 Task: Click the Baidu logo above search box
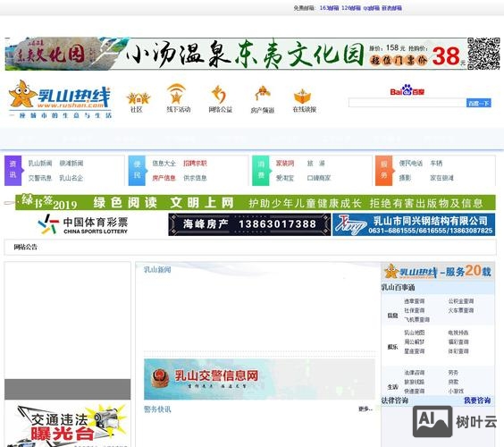407,90
